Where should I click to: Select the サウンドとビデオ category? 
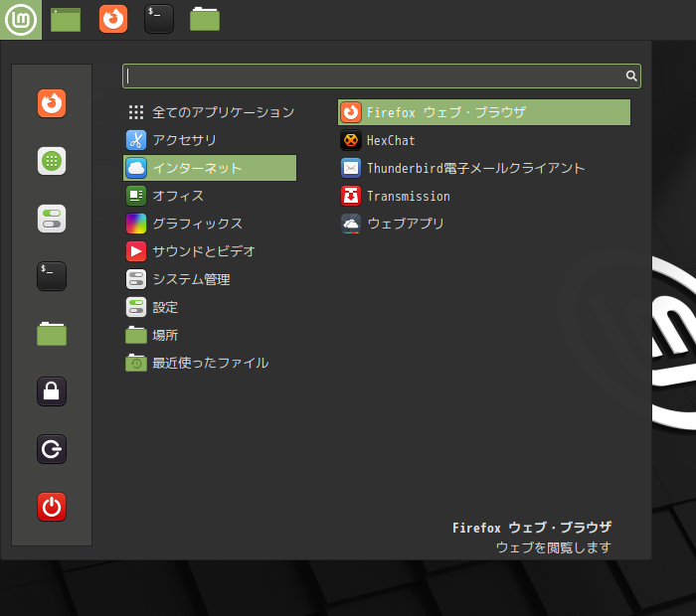pyautogui.click(x=210, y=251)
